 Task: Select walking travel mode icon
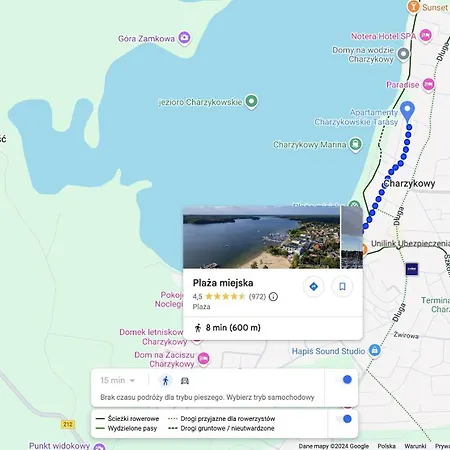tap(166, 380)
